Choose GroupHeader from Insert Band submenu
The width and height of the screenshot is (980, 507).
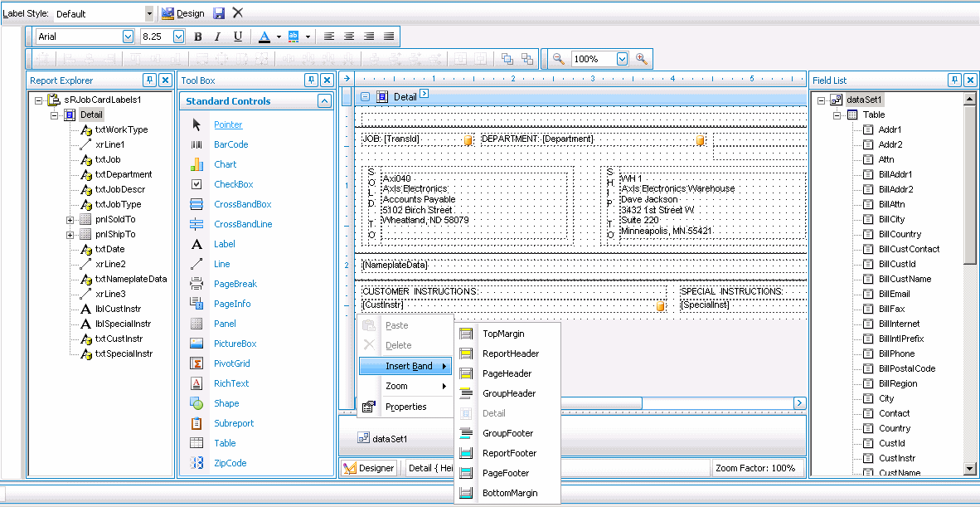[x=508, y=393]
